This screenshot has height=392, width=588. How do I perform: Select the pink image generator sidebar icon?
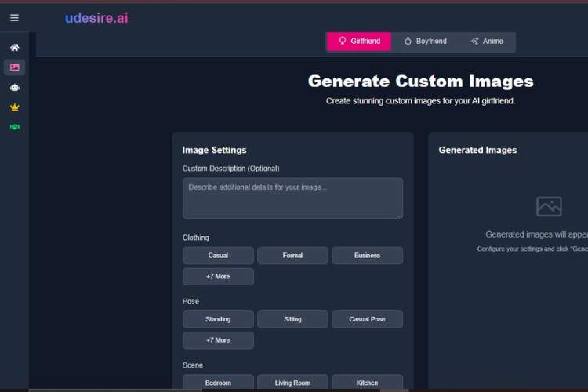[14, 67]
